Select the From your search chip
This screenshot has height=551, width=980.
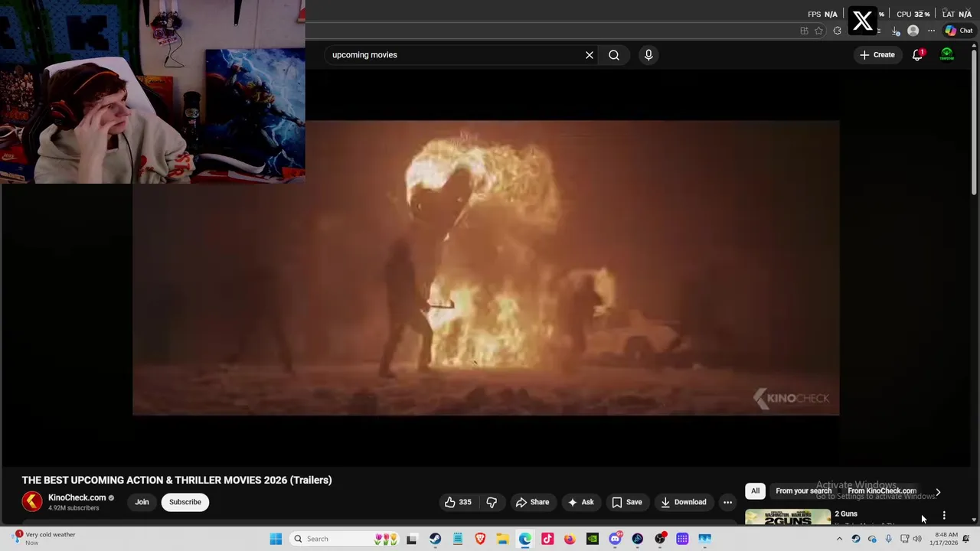tap(803, 491)
